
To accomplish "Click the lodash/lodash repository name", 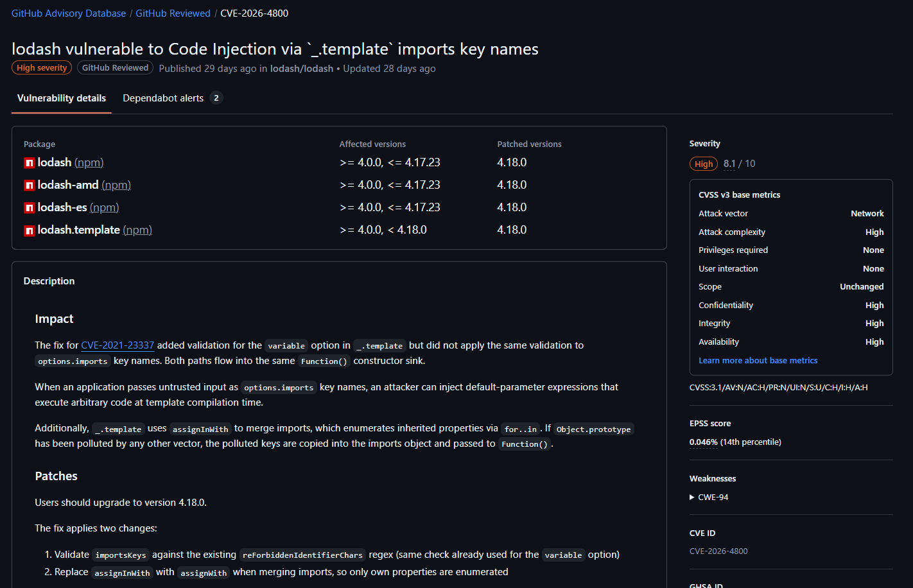I will tap(302, 69).
